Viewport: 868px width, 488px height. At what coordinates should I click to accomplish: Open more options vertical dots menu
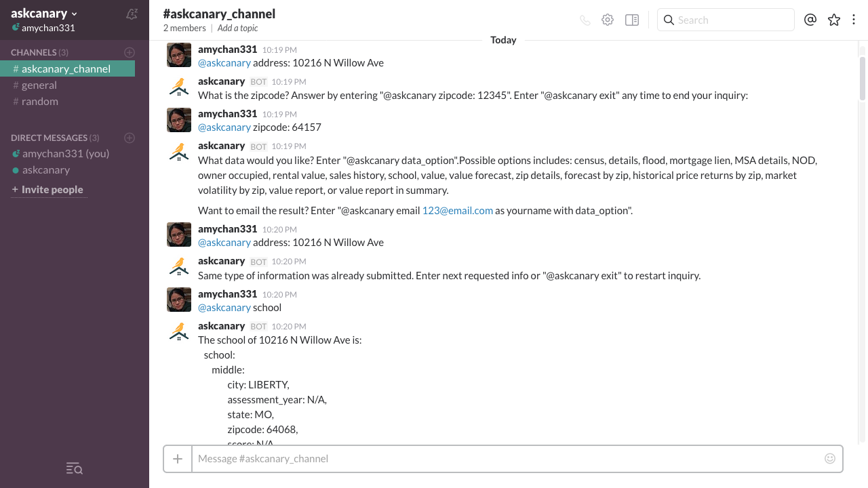(x=854, y=20)
